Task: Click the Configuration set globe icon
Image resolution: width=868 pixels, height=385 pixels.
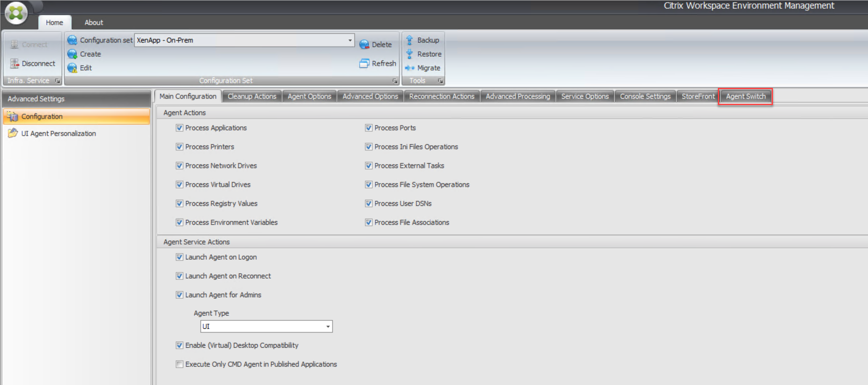Action: (72, 40)
